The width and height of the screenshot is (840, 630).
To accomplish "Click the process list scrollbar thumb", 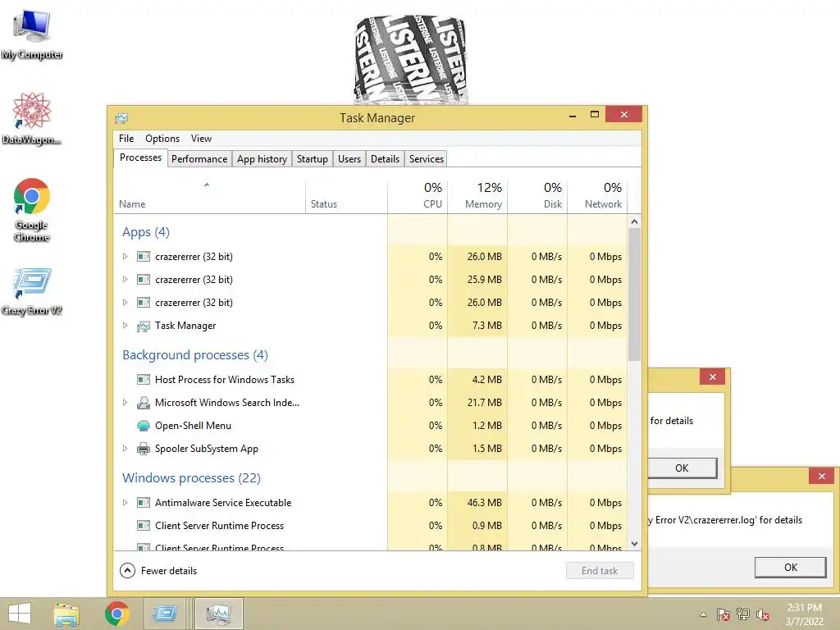I will (634, 294).
